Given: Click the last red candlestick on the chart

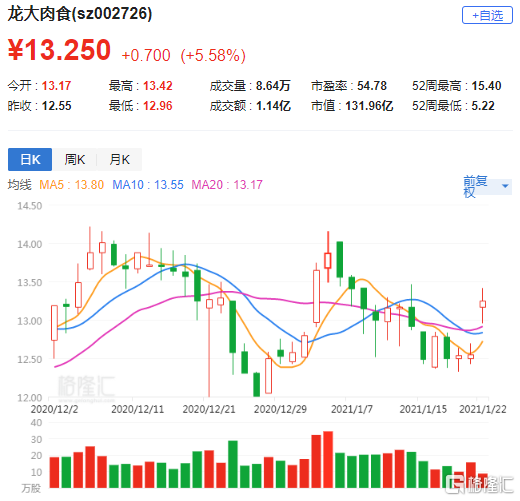Looking at the screenshot, I should click(x=482, y=305).
